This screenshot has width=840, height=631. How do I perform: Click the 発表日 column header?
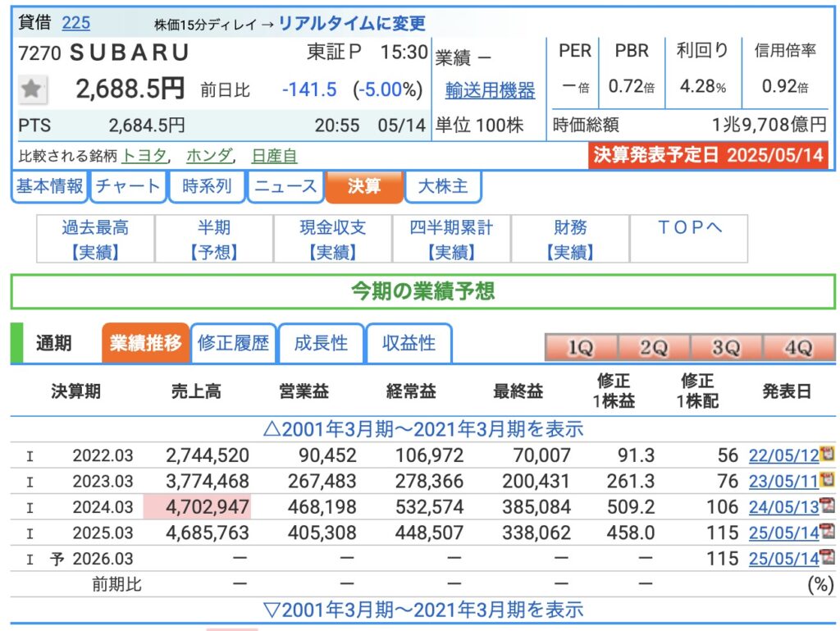pos(787,391)
